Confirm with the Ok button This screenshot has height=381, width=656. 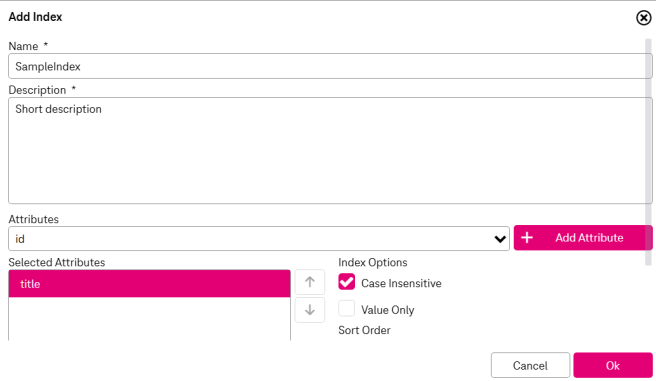[612, 365]
